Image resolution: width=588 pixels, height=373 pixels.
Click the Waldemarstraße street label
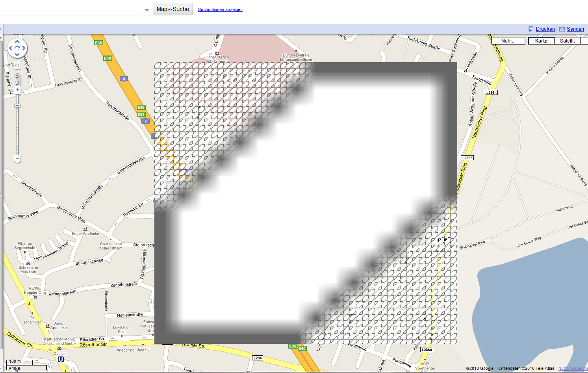tap(143, 264)
